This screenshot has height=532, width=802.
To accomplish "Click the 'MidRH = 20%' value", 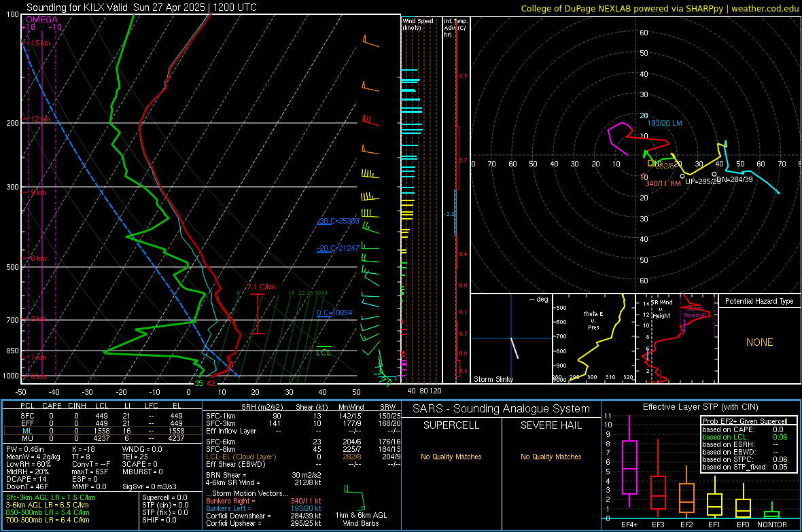I will pyautogui.click(x=28, y=472).
